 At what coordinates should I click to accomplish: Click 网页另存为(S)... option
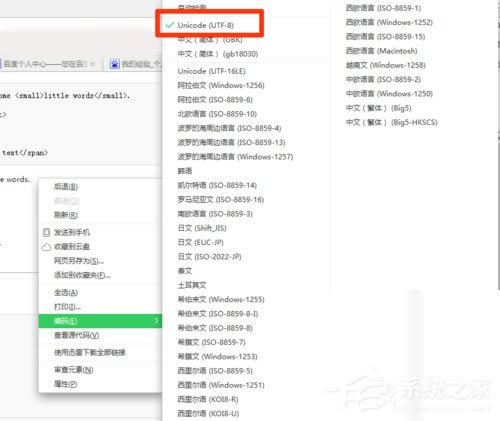(x=79, y=261)
